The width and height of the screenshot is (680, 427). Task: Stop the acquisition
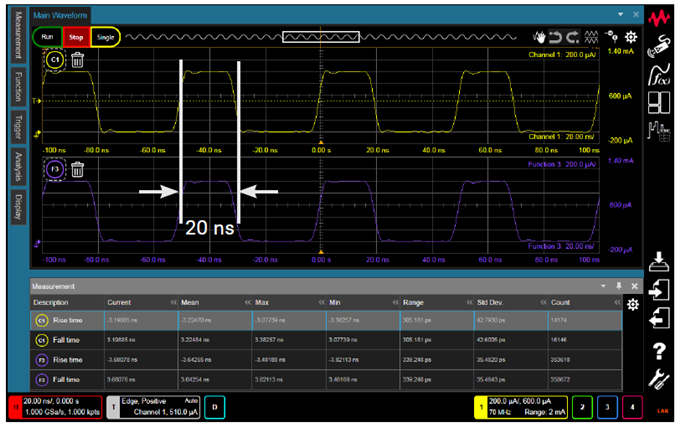(76, 37)
